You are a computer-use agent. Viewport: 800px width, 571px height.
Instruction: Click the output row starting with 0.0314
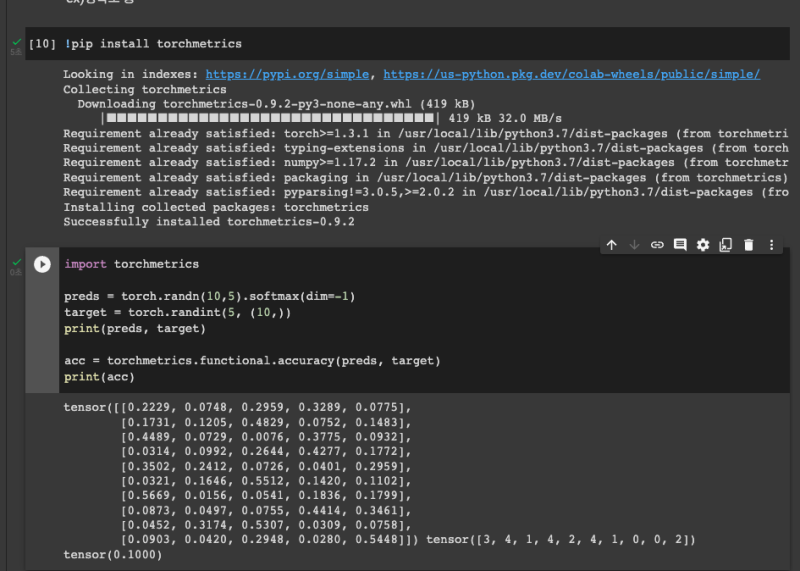click(x=266, y=452)
